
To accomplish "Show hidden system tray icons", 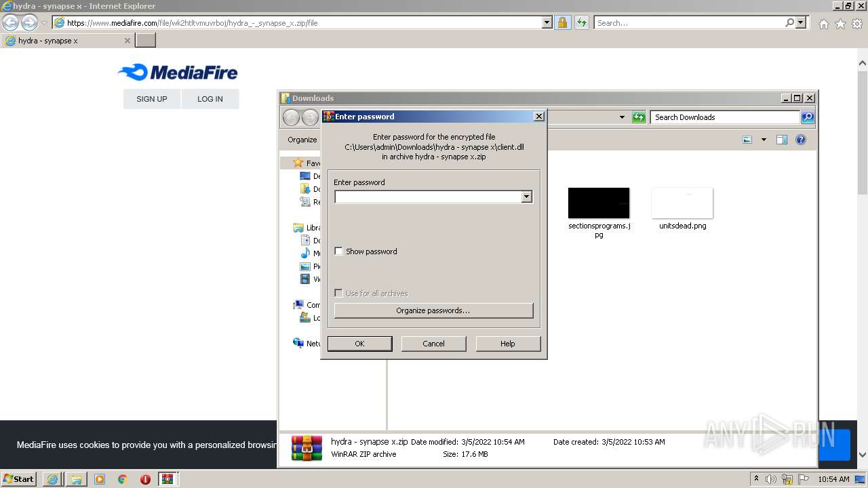I will pyautogui.click(x=756, y=479).
